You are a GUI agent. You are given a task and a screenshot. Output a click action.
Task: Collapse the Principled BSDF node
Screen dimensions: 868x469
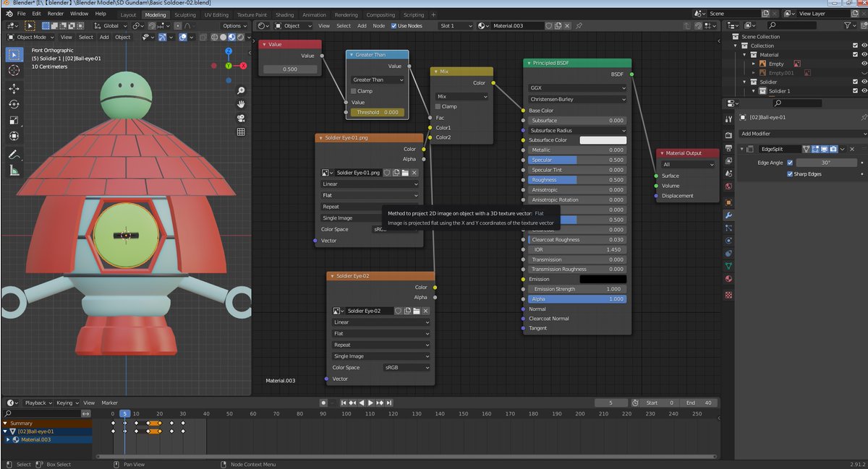tap(527, 63)
